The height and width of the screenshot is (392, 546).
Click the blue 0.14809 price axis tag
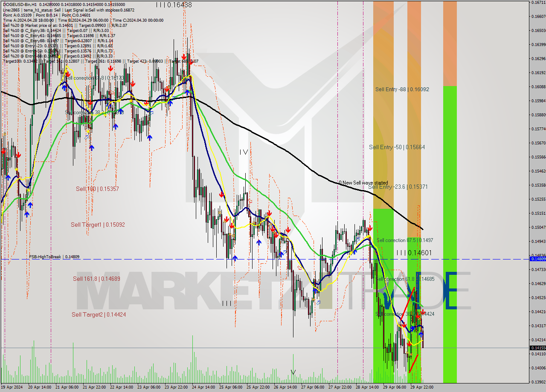537,259
